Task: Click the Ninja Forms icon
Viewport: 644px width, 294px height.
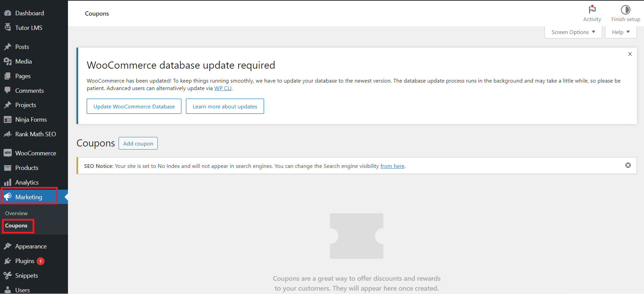Action: tap(7, 119)
